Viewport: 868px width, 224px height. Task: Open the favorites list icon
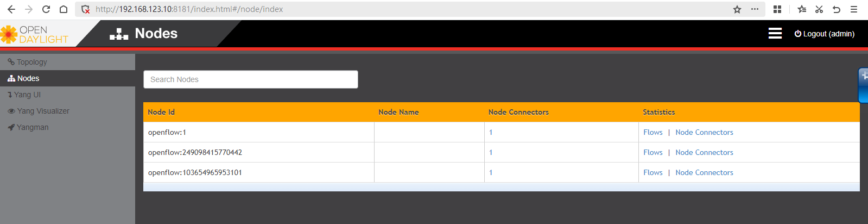pos(802,9)
